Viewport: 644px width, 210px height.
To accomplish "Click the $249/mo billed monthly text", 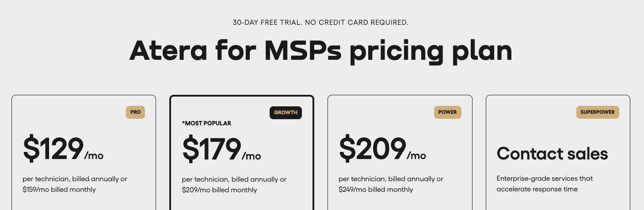I will [376, 190].
